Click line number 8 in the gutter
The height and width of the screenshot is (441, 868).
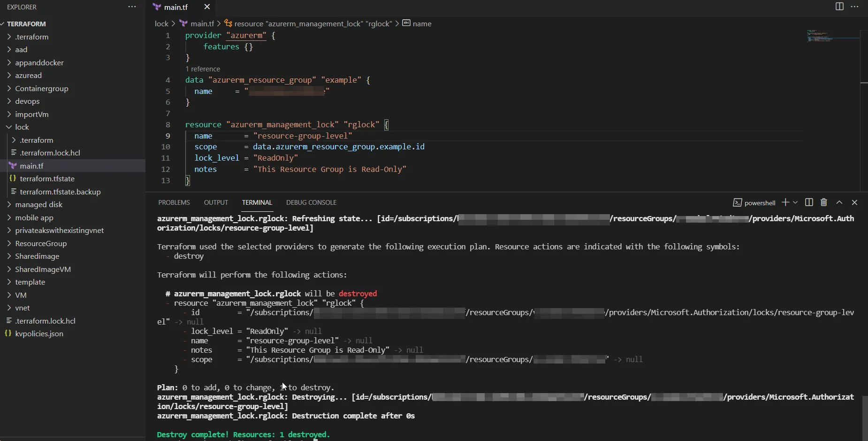pyautogui.click(x=168, y=124)
